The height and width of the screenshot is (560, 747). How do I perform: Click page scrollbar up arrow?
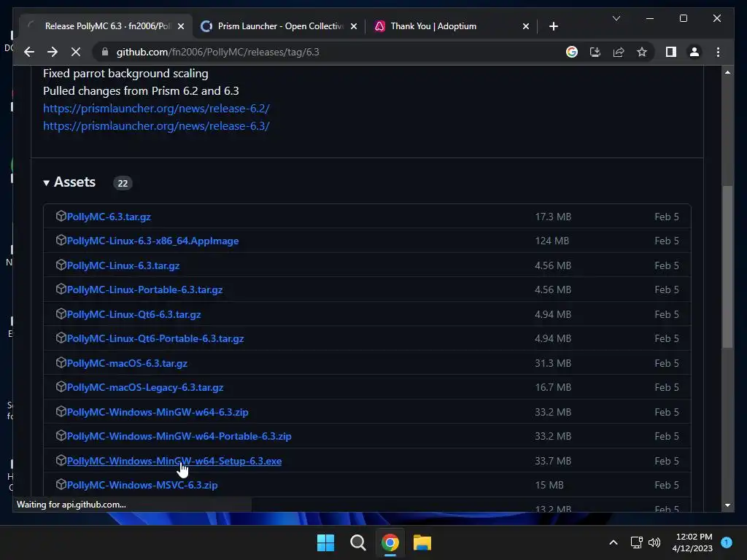pyautogui.click(x=727, y=72)
